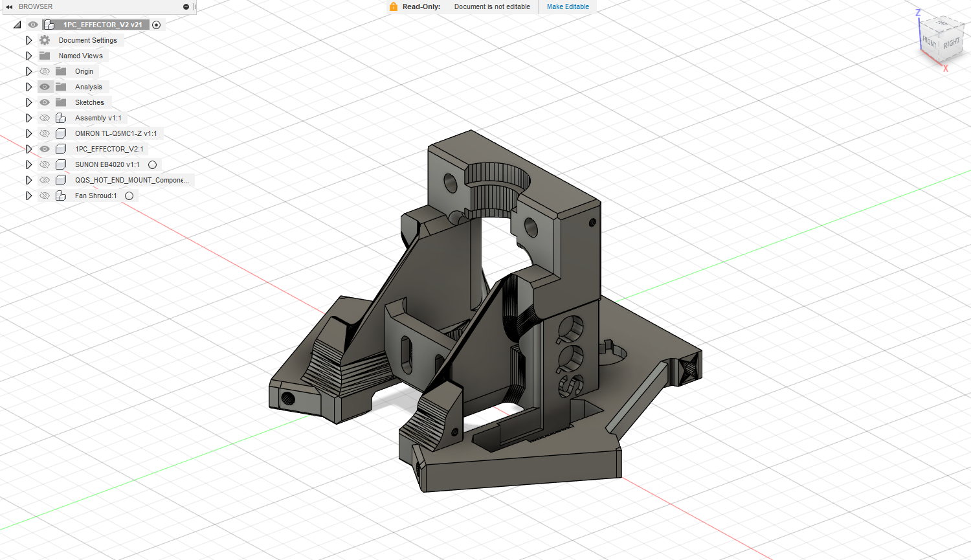Collapse the root 1PC_EFFECTOR_V2 v21 tree
971x560 pixels.
[17, 25]
